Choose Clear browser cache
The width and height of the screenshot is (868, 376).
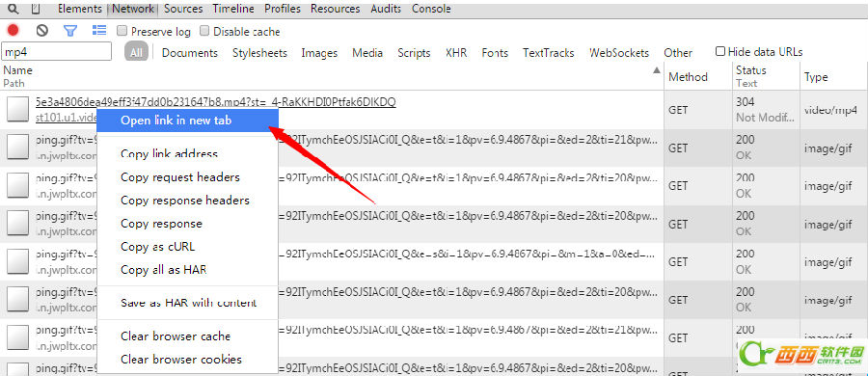click(187, 336)
